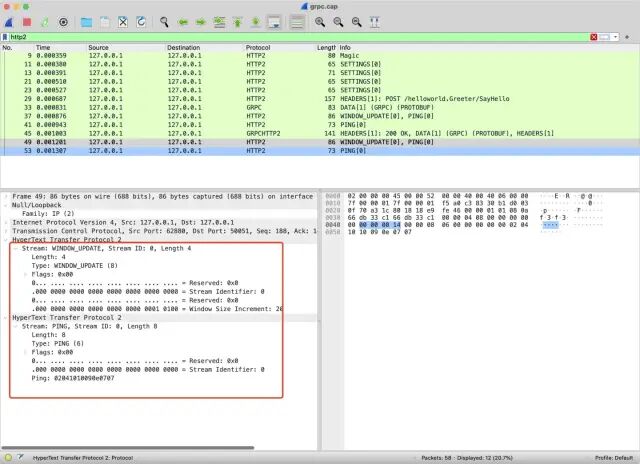Close this capture file via the X document icon
The height and width of the screenshot is (464, 640).
[123, 22]
